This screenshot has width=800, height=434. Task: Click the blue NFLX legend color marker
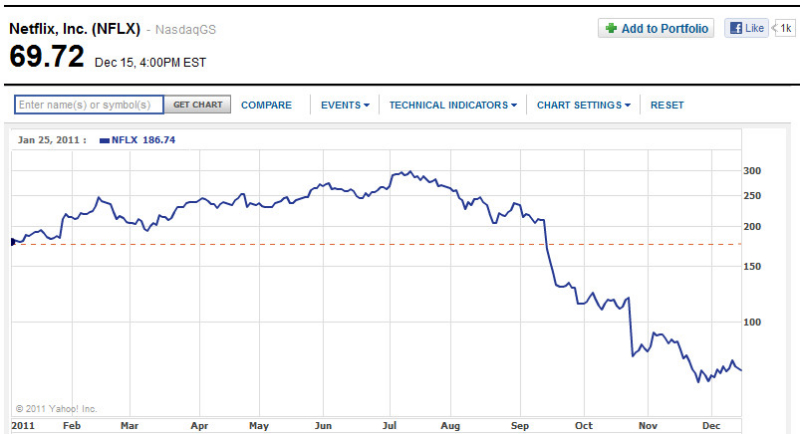(105, 140)
